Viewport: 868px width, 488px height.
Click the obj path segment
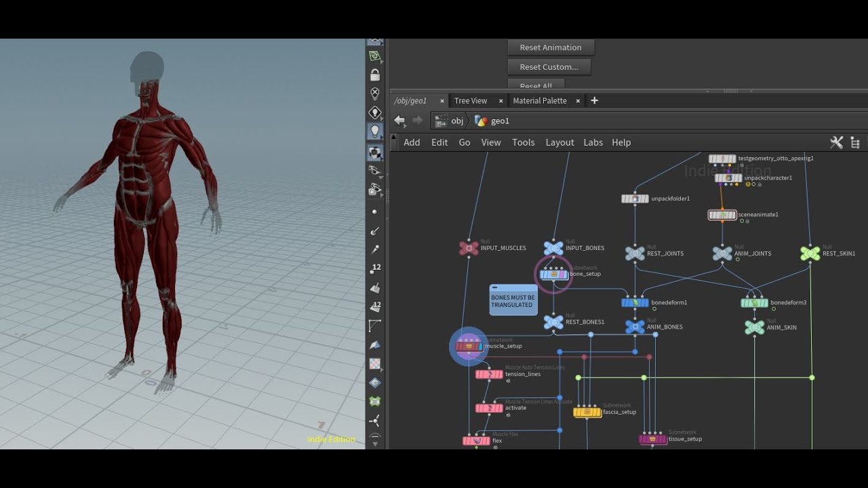(x=450, y=121)
